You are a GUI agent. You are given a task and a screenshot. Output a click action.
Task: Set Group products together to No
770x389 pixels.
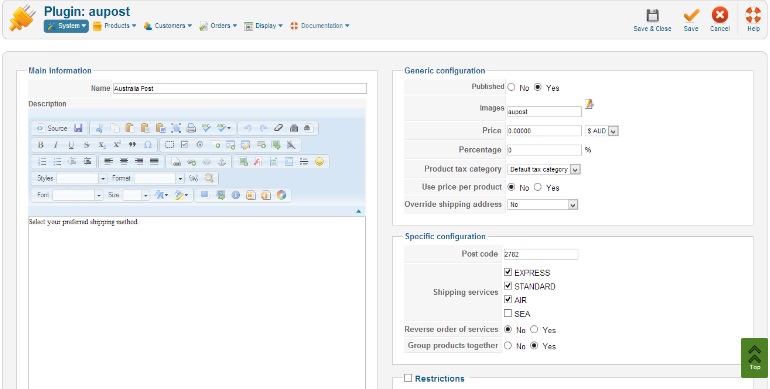pos(508,346)
